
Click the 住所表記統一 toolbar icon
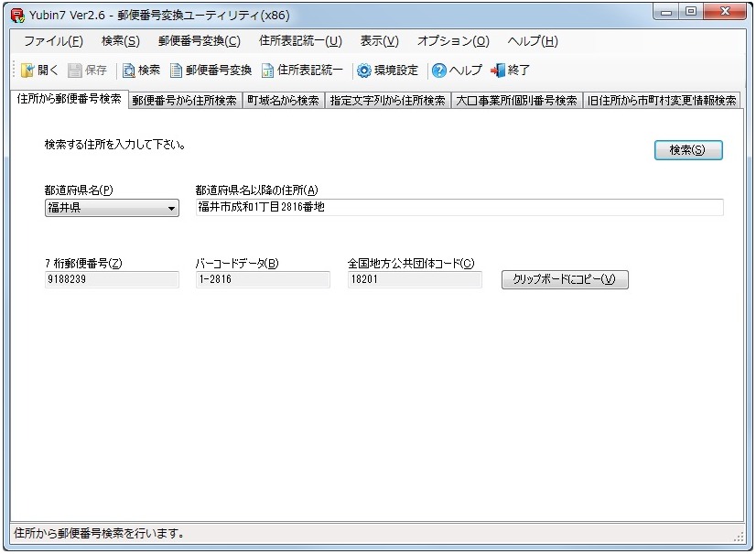click(268, 71)
